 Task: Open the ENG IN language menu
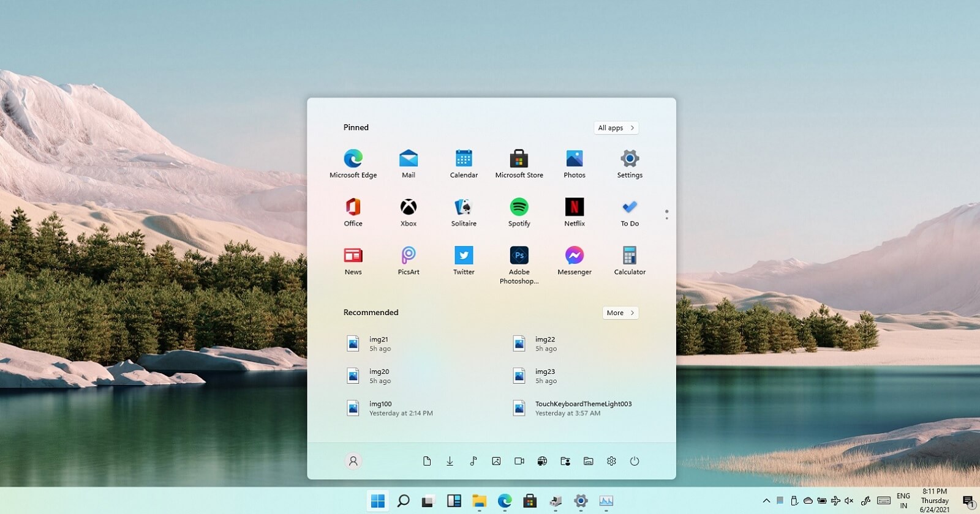click(903, 501)
